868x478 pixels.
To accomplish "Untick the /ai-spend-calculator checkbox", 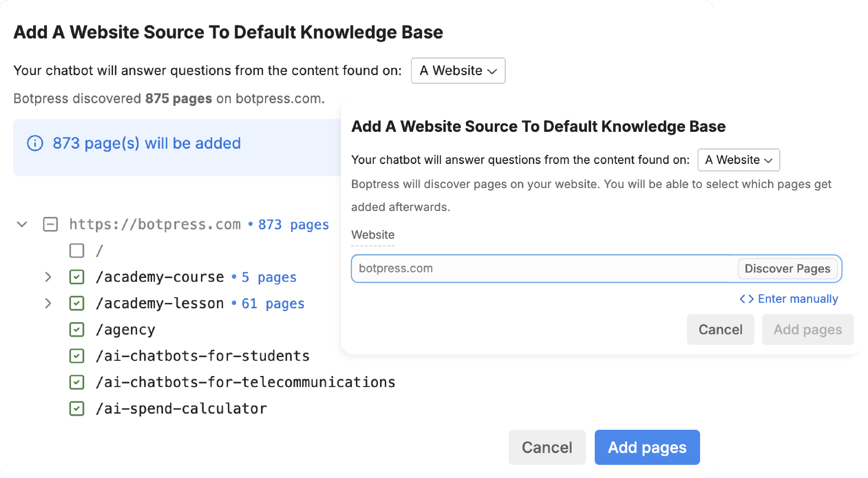I will coord(77,409).
